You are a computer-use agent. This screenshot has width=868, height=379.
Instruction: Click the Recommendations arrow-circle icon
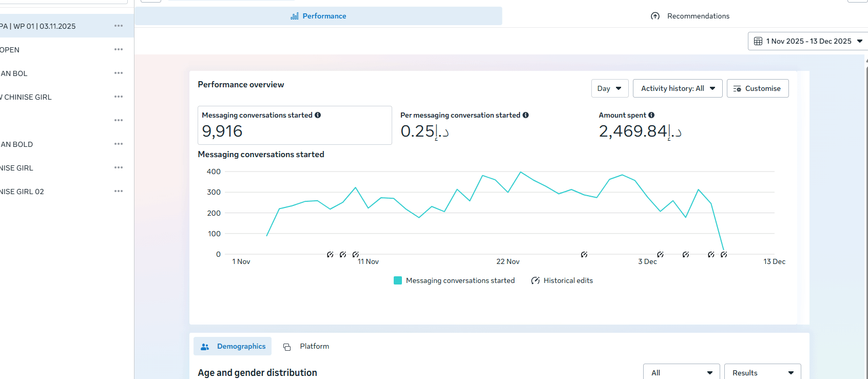tap(655, 16)
